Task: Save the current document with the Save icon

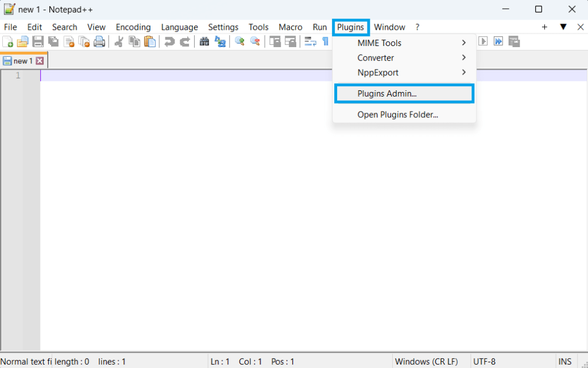Action: coord(37,41)
